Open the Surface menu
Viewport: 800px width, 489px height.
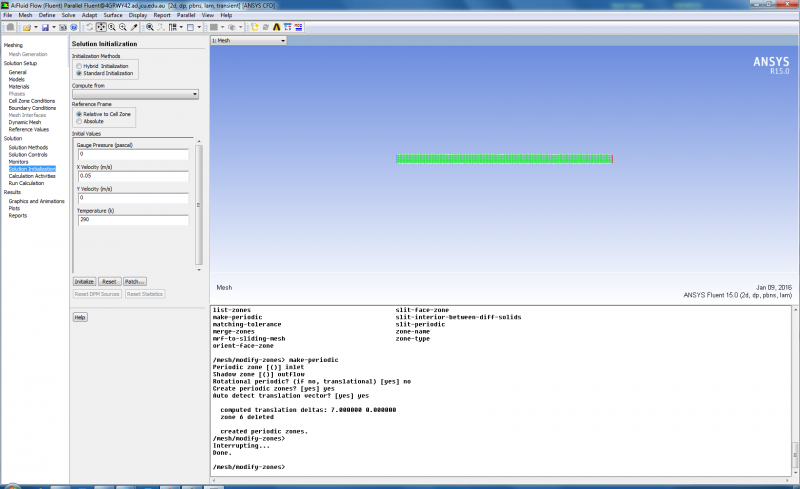point(113,15)
